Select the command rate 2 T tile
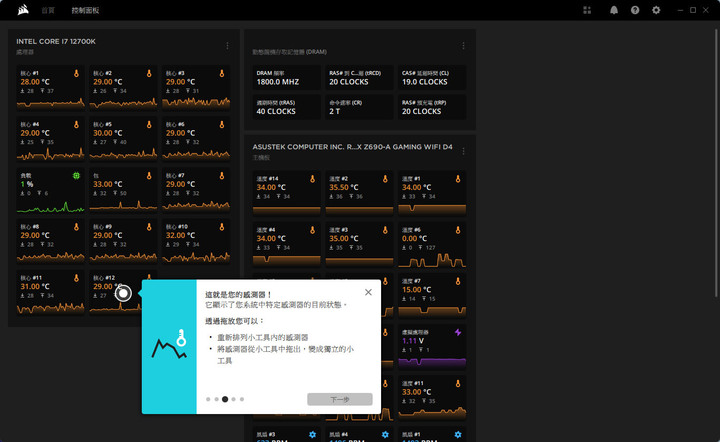720x442 pixels. (x=359, y=107)
